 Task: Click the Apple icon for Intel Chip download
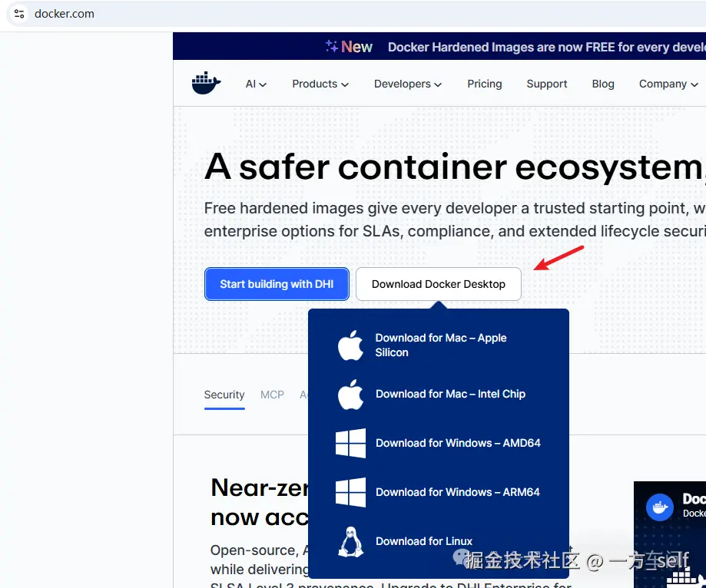(x=350, y=394)
